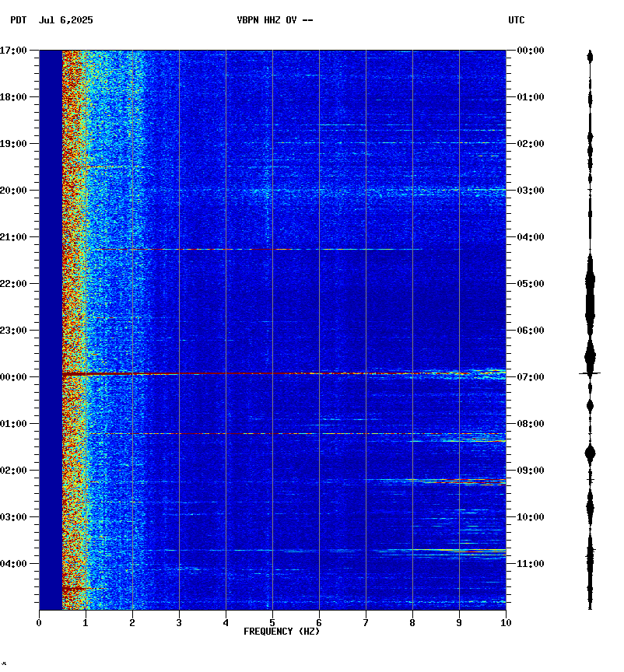Click the 5 Hz frequency axis label

point(272,622)
